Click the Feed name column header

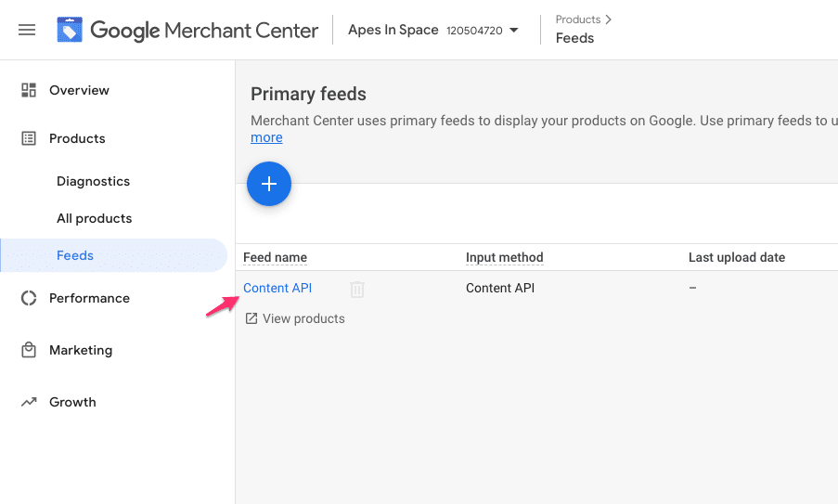[x=276, y=258]
